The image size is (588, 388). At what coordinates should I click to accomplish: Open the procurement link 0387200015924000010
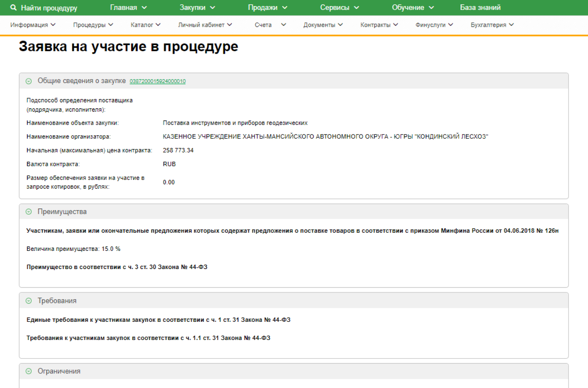157,81
